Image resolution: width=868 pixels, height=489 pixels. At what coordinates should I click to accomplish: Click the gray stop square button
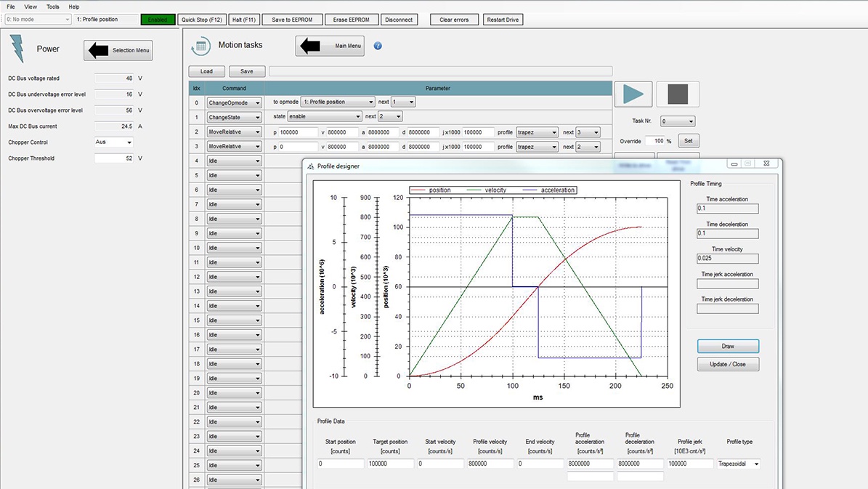(678, 94)
